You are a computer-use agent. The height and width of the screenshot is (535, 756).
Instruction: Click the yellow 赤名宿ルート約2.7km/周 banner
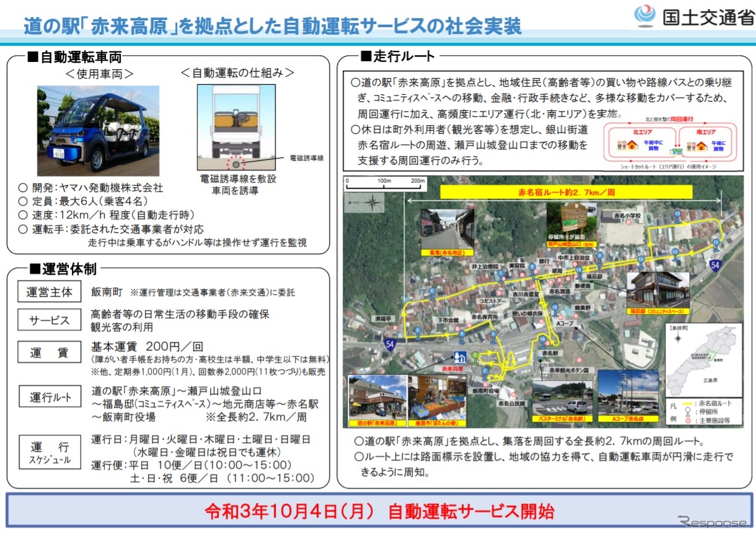tap(566, 193)
